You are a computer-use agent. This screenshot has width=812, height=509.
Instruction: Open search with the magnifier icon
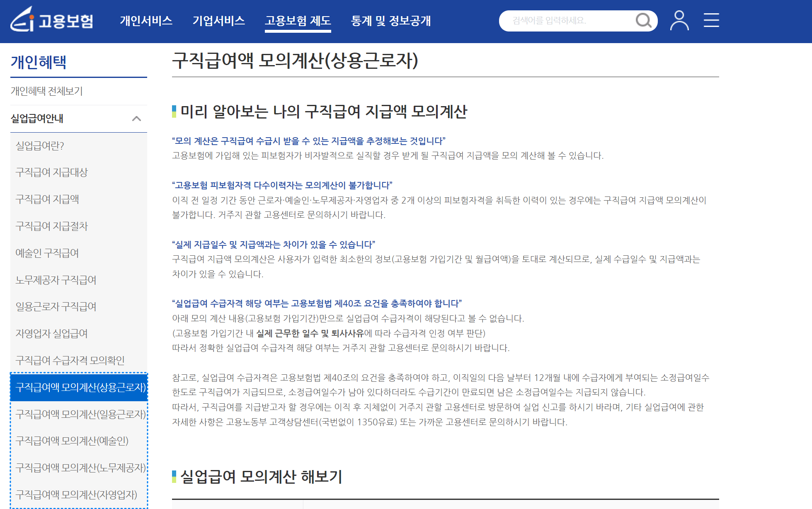pos(643,20)
